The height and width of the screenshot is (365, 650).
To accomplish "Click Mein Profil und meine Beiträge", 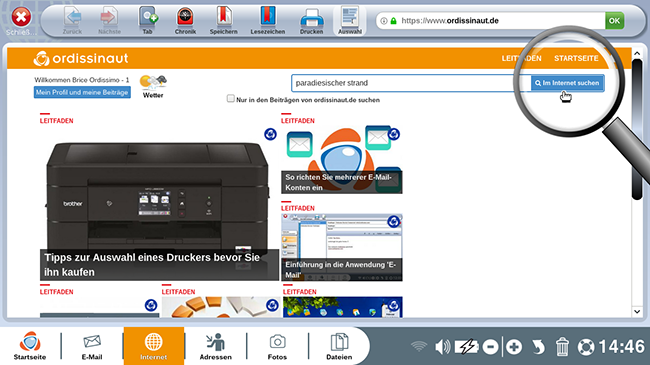I will 82,92.
